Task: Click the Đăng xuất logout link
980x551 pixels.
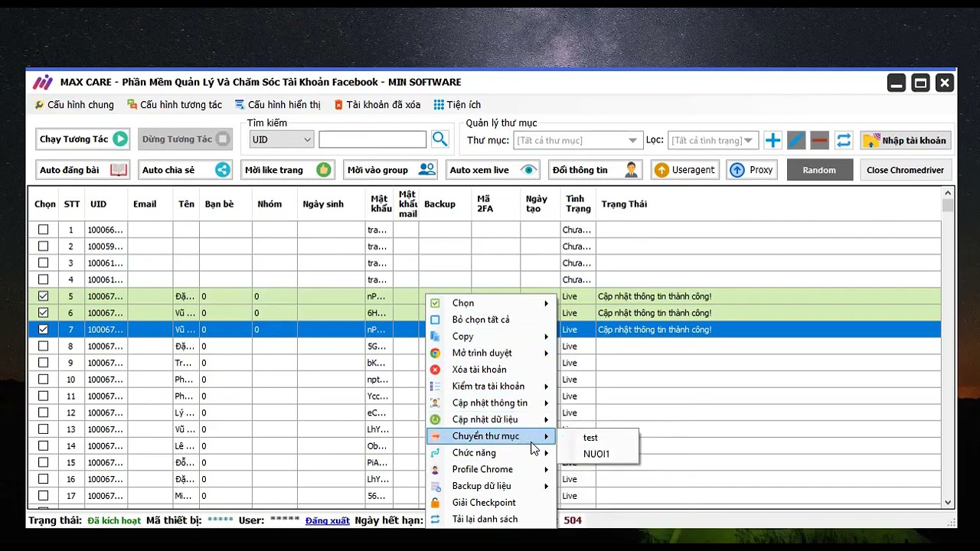Action: coord(327,520)
